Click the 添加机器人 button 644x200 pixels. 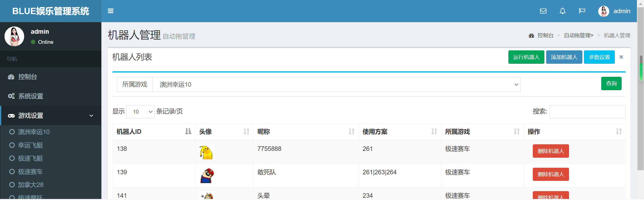coord(564,57)
